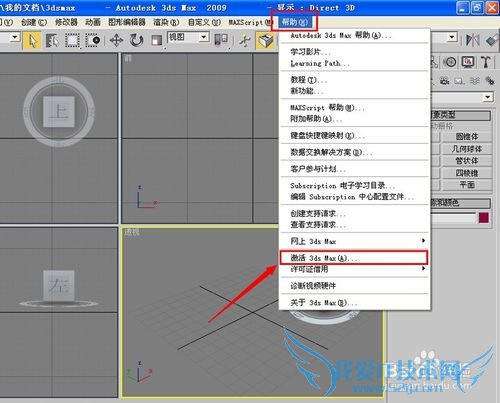Click the 上 ViewCube face in top viewport

pyautogui.click(x=59, y=111)
